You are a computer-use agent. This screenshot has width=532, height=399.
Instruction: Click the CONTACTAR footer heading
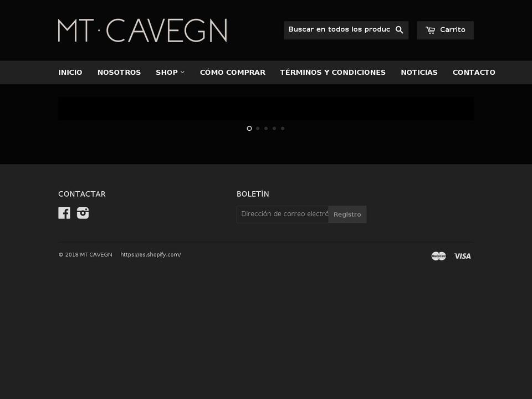(x=82, y=194)
